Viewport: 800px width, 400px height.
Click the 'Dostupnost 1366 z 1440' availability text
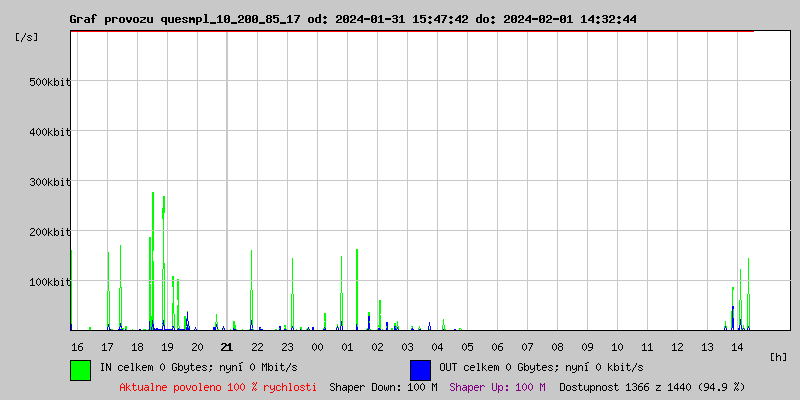(651, 387)
